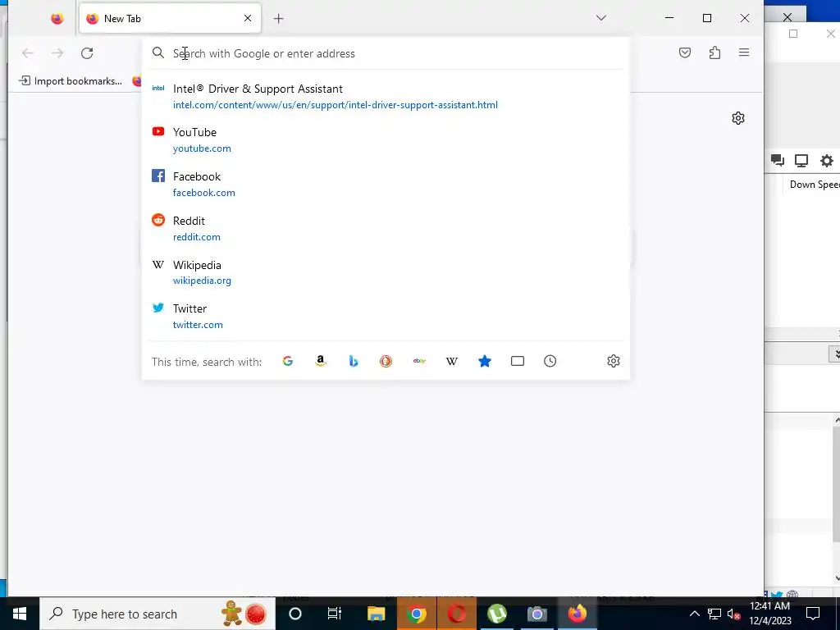Screen dimensions: 840x630
Task: Open Firefox application menu hamburger icon
Action: [743, 52]
